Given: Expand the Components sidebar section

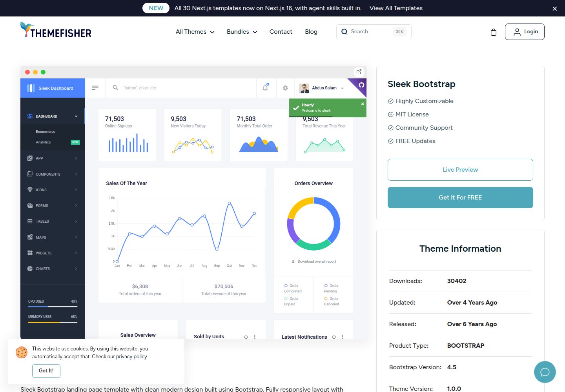Looking at the screenshot, I should pos(53,174).
